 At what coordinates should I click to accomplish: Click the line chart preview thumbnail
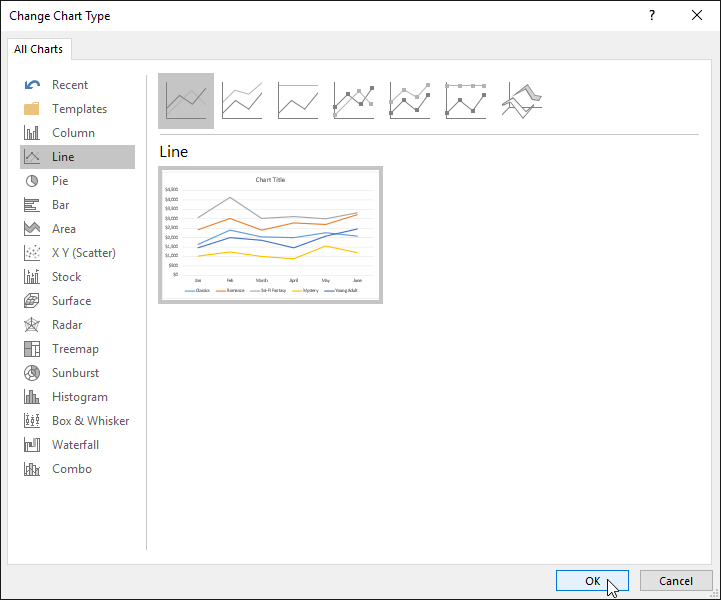270,235
